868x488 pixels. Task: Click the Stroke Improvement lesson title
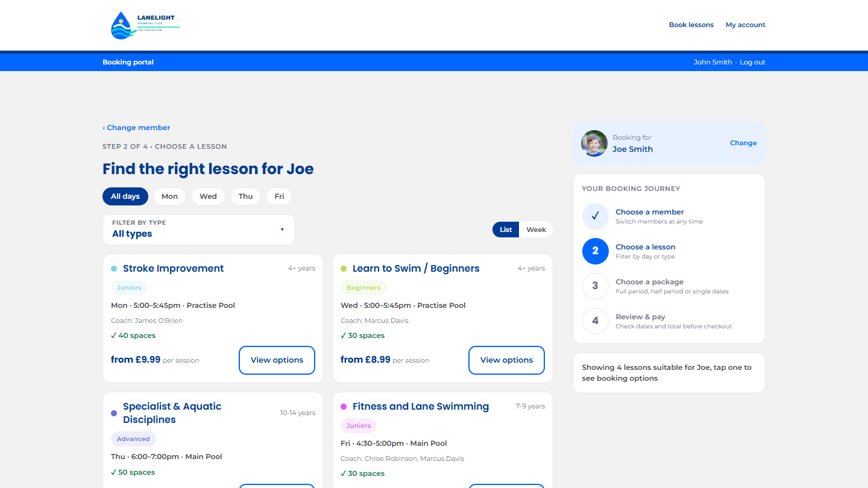[173, 269]
